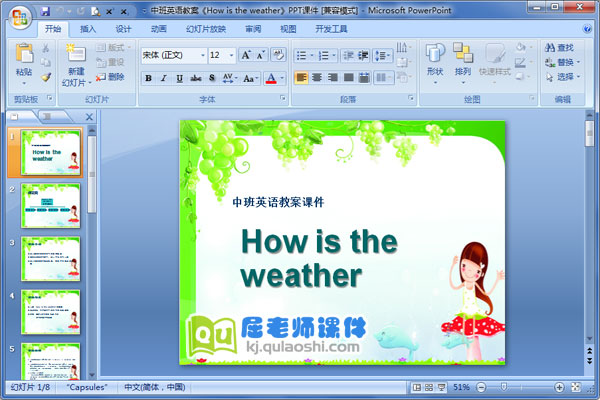Open character spacing AV dropdown
600x400 pixels.
(230, 78)
